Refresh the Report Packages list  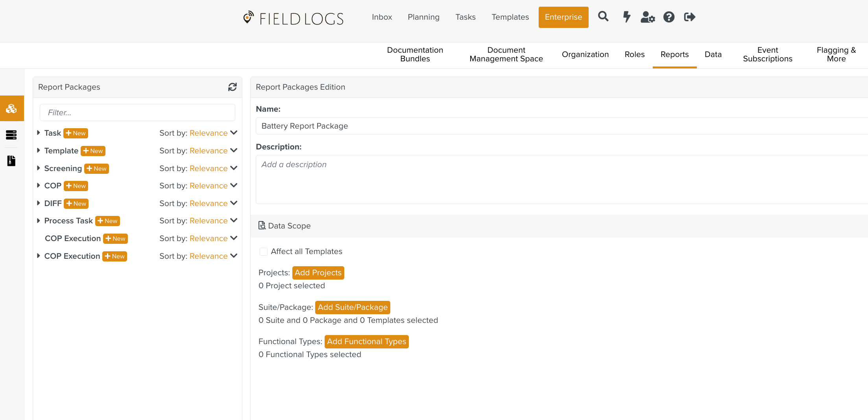(232, 87)
